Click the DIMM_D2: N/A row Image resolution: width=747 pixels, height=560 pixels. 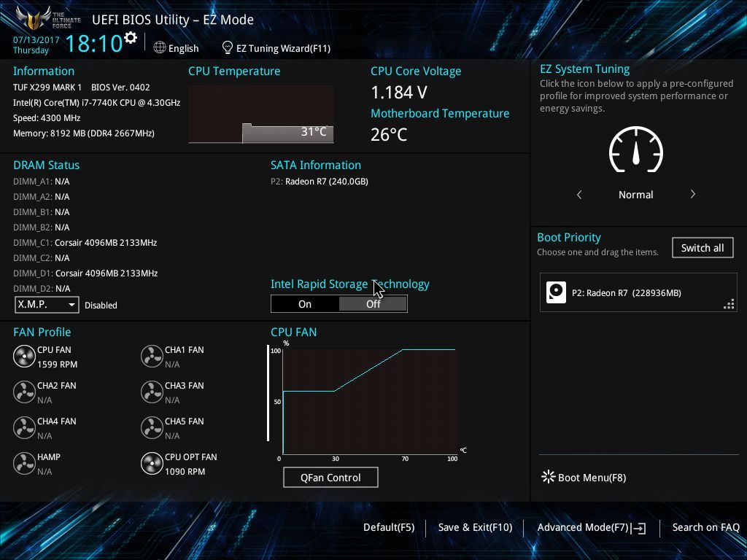click(42, 289)
